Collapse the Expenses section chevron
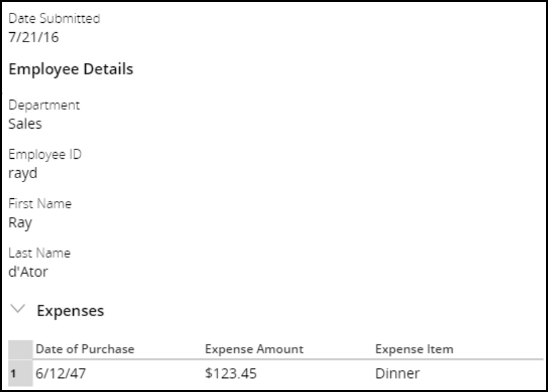This screenshot has width=548, height=392. coord(19,310)
